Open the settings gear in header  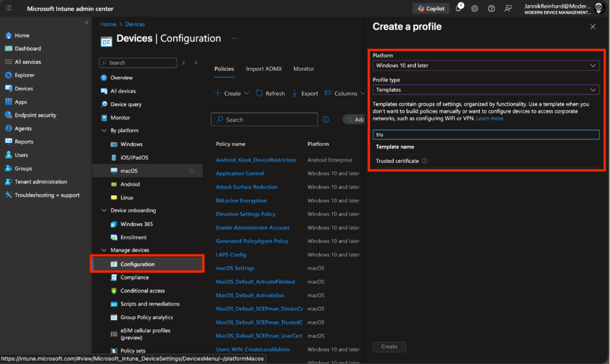[x=475, y=8]
